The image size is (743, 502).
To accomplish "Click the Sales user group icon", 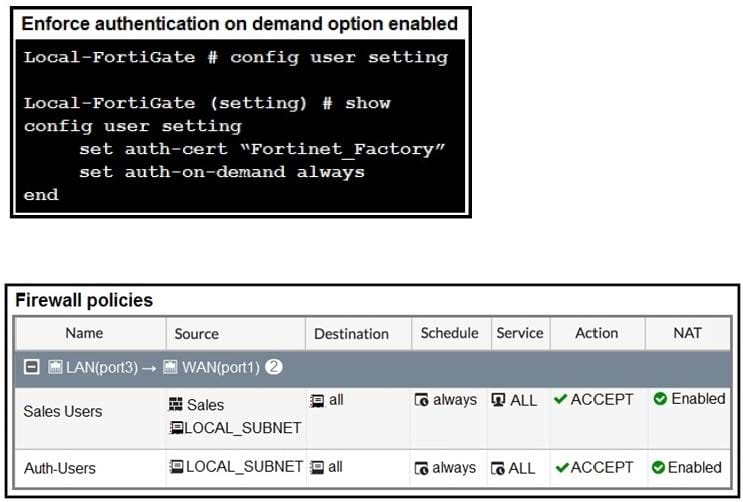I will [x=175, y=404].
